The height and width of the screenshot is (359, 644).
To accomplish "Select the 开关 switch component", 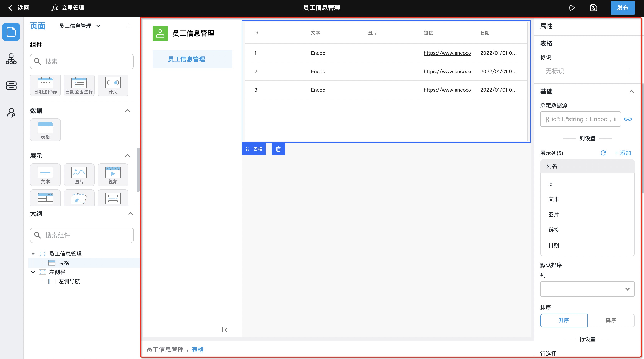I will [x=113, y=86].
